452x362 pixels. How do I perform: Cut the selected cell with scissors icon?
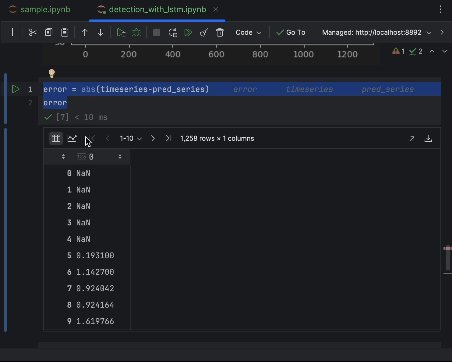[32, 32]
